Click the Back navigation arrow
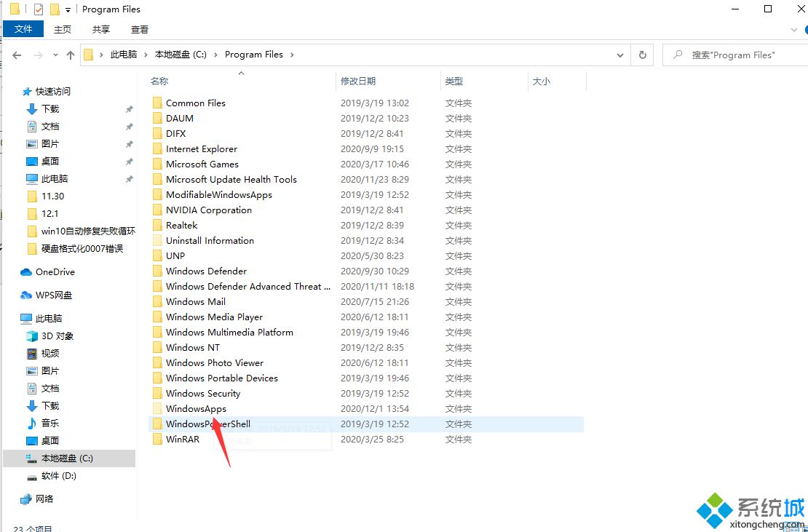Viewport: 808px width, 532px height. [x=17, y=55]
